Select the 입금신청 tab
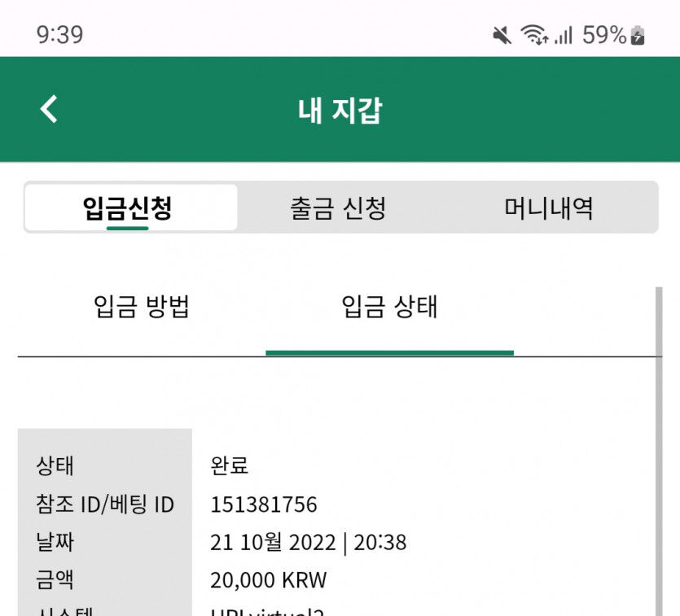Image resolution: width=680 pixels, height=616 pixels. 131,208
